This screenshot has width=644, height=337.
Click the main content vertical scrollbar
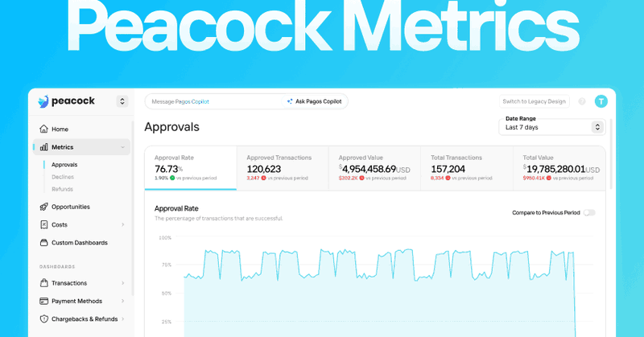[611, 154]
